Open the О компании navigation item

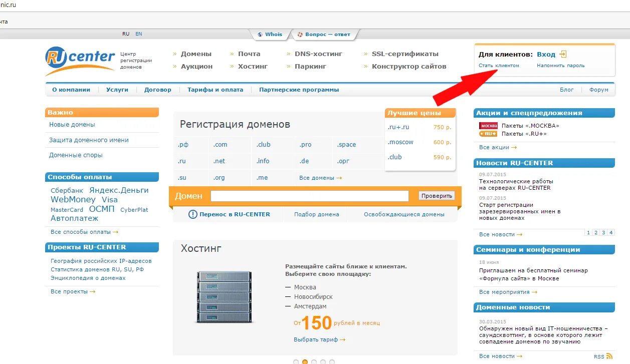coord(71,90)
